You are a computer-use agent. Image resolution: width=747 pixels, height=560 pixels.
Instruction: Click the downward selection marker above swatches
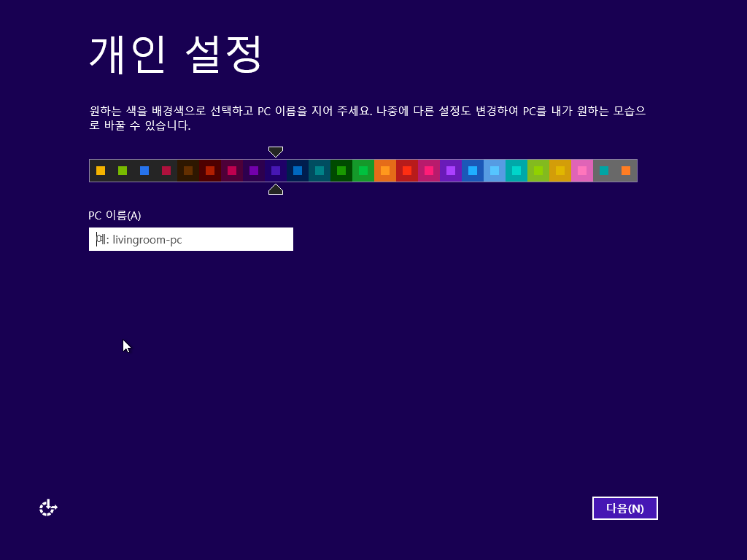point(276,152)
